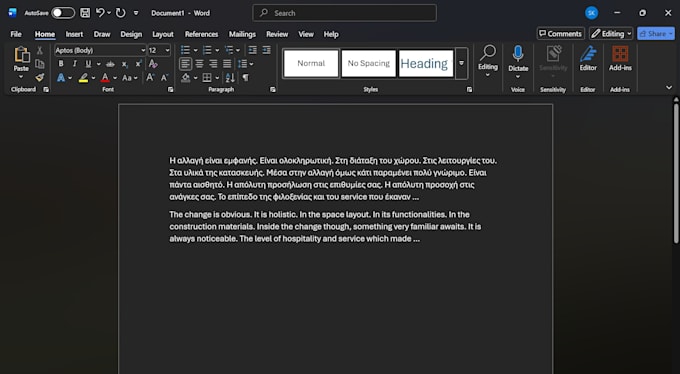Show or hide paragraph marks

(245, 78)
